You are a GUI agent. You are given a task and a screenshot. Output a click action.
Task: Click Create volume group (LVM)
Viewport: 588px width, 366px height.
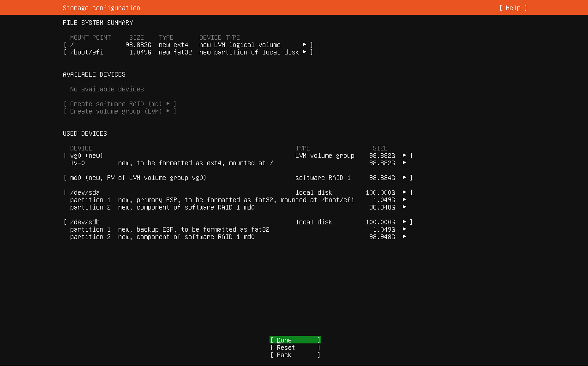point(120,111)
